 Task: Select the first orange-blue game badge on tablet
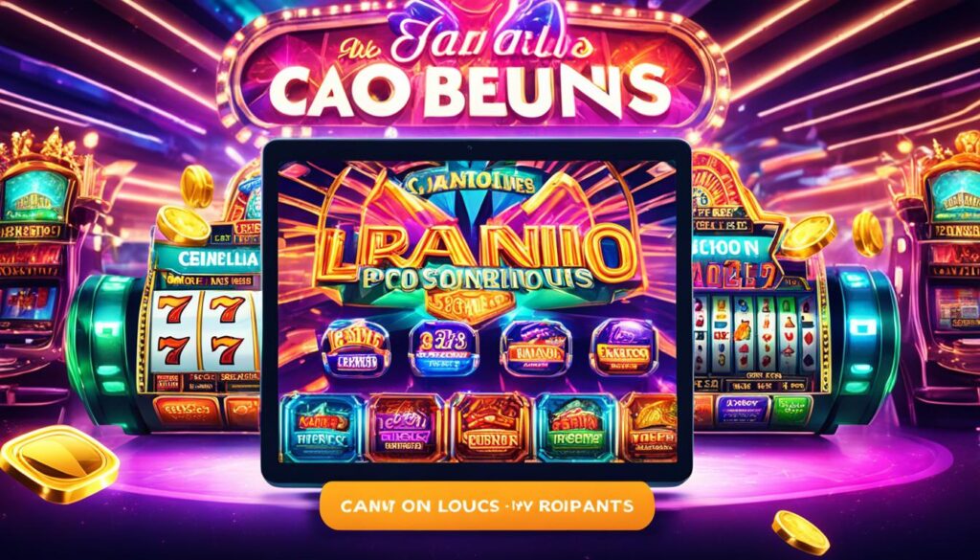click(355, 348)
